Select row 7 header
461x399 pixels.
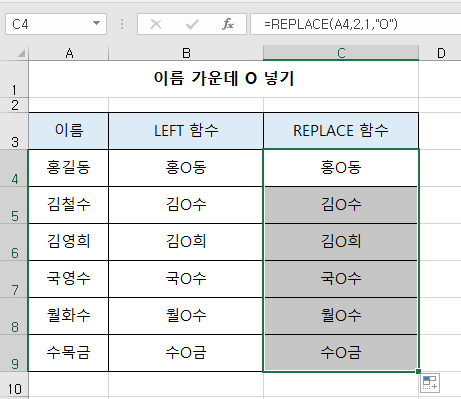[14, 279]
